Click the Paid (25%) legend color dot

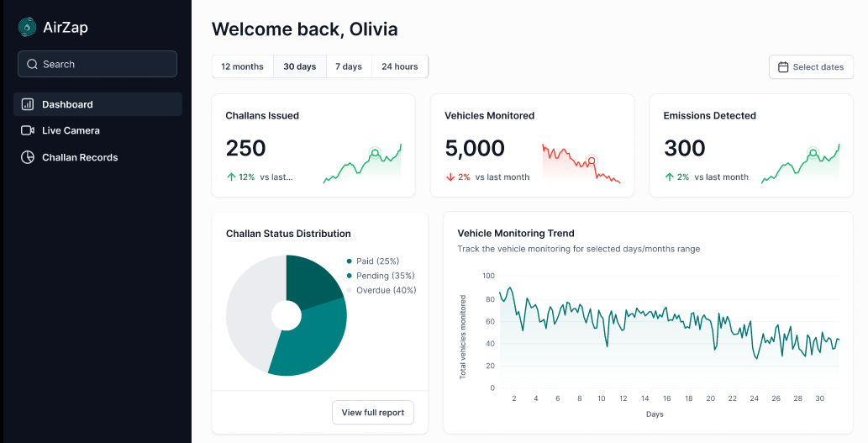[x=350, y=261]
